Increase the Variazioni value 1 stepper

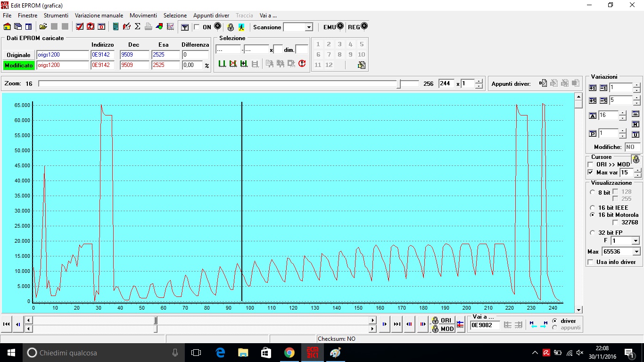636,85
